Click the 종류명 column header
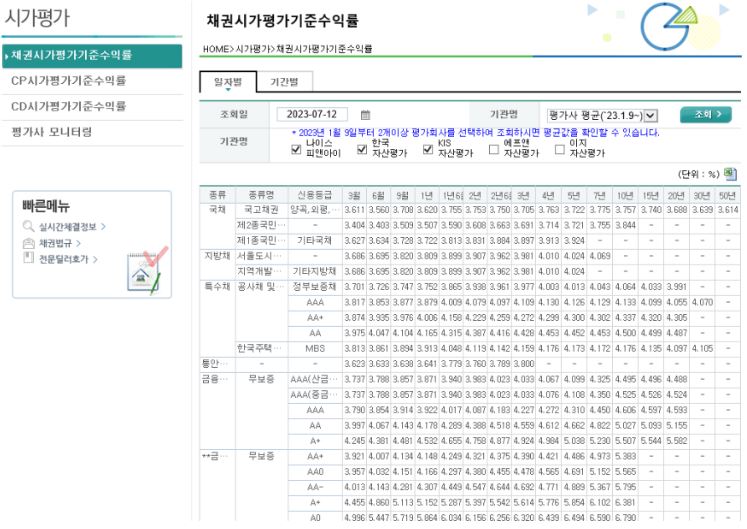Image resolution: width=747 pixels, height=529 pixels. (261, 195)
